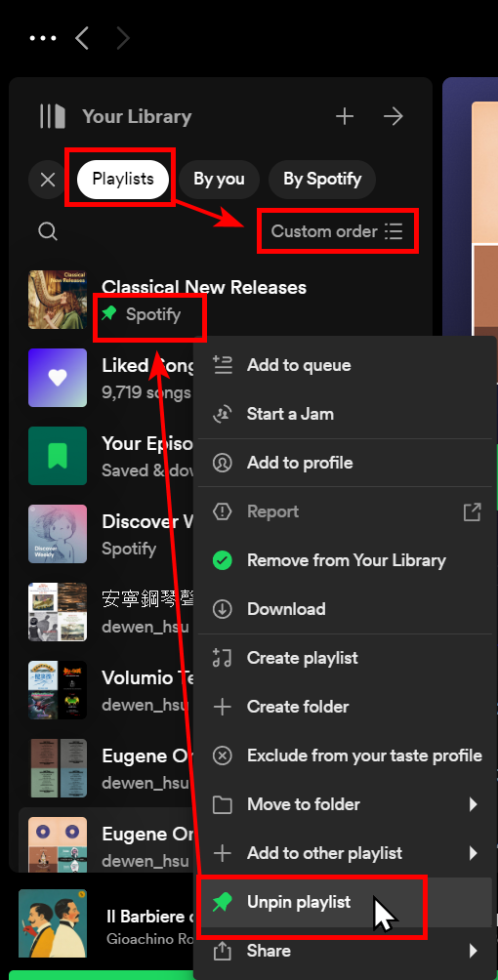Click the Your Library collapse icon
Image resolution: width=498 pixels, height=980 pixels.
[53, 116]
